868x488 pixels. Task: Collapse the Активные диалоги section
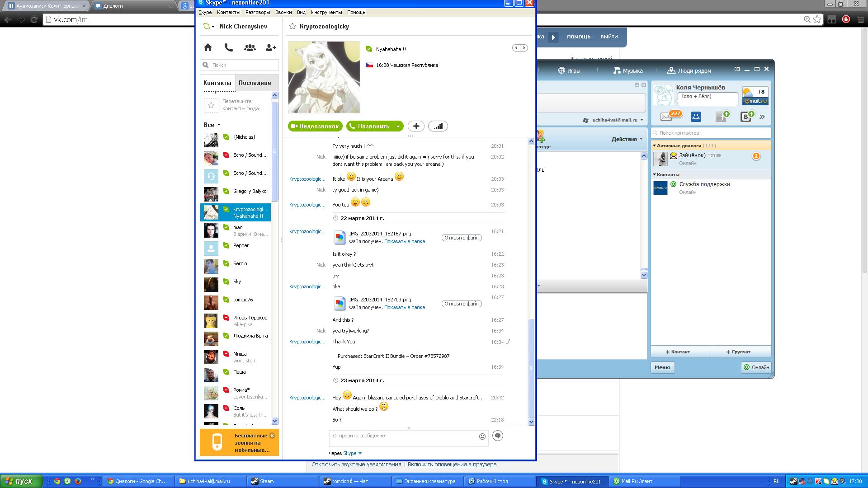tap(654, 145)
